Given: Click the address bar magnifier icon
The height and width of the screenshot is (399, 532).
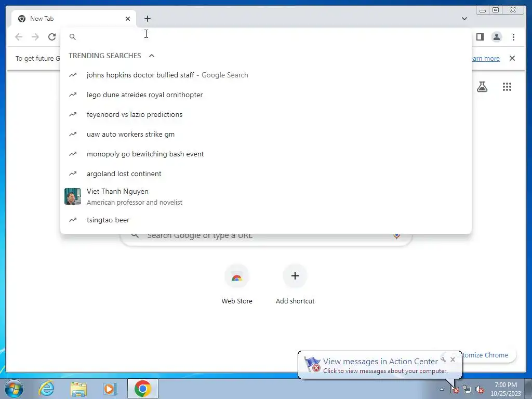Looking at the screenshot, I should 73,37.
